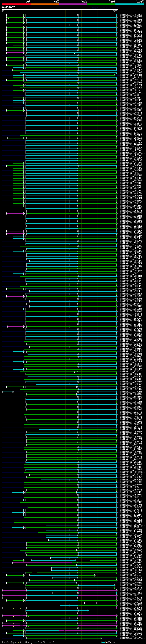Open hit UniRef100_B2YI29
The height and width of the screenshot is (644, 146).
[131, 25]
